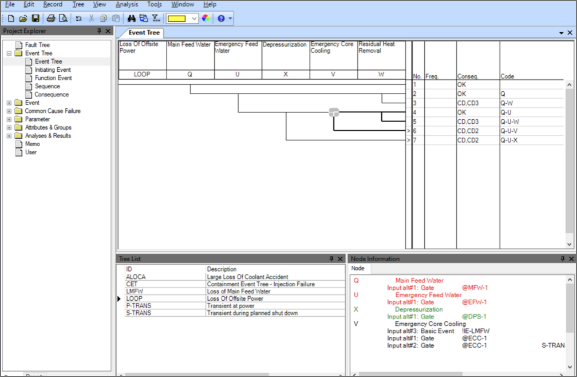Save the project using the floppy icon
The image size is (577, 377).
point(35,18)
